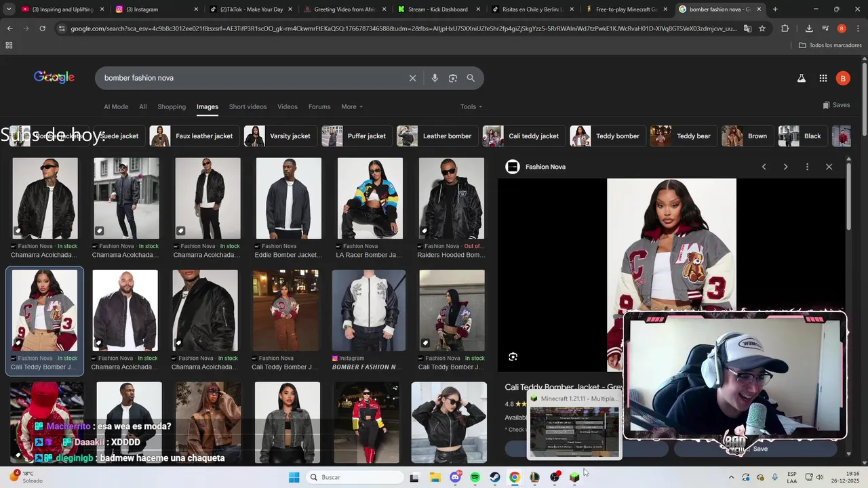Open a new Chrome tab

point(775,9)
